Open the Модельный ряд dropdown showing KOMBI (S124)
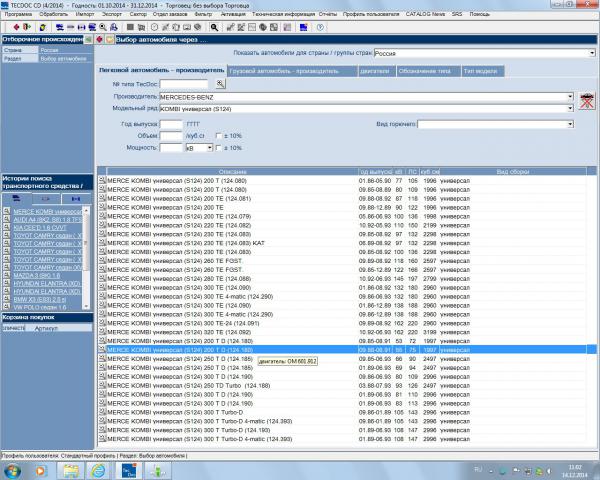 (570, 108)
